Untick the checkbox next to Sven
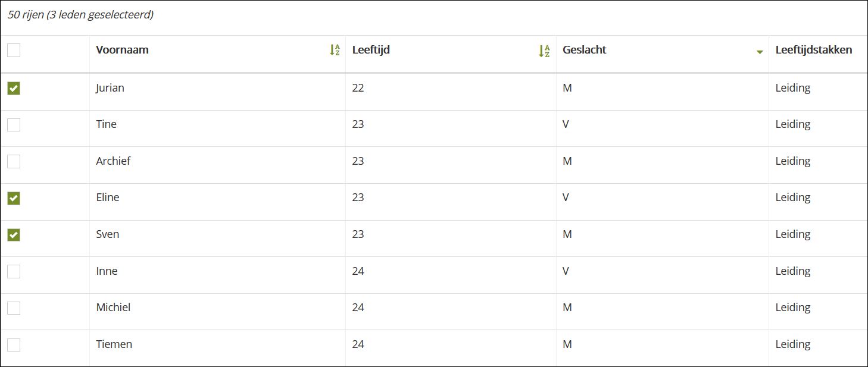 14,235
